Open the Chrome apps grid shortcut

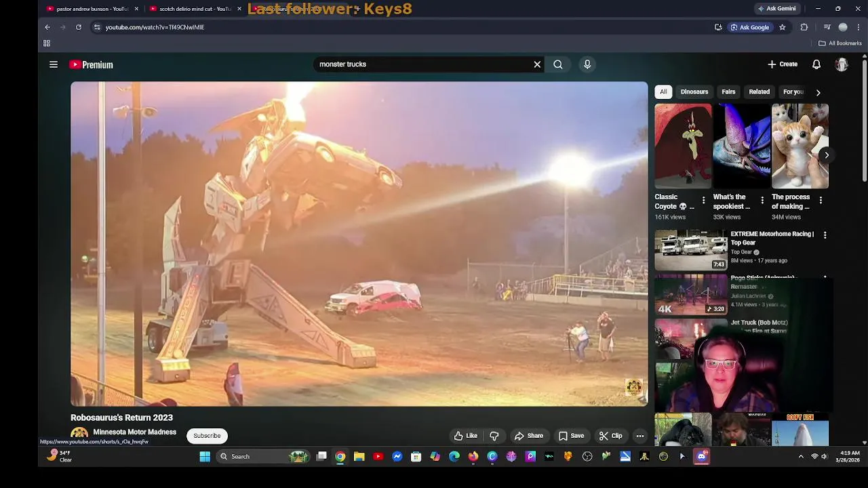(x=47, y=43)
